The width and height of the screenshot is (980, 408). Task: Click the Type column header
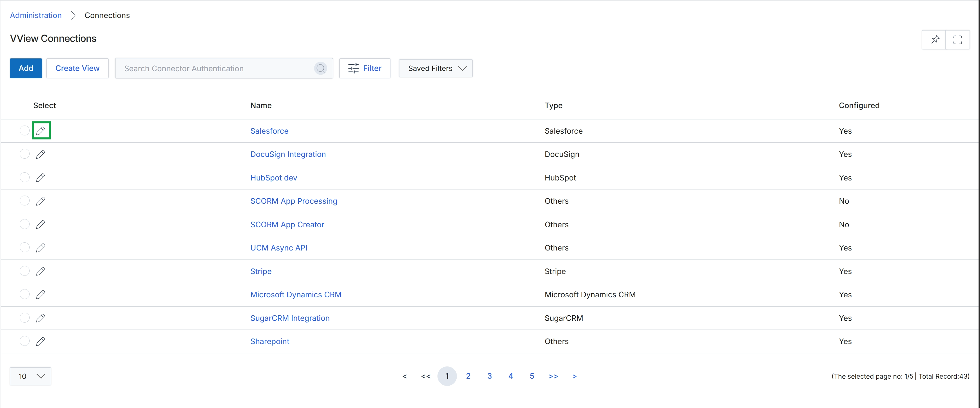[x=554, y=105]
